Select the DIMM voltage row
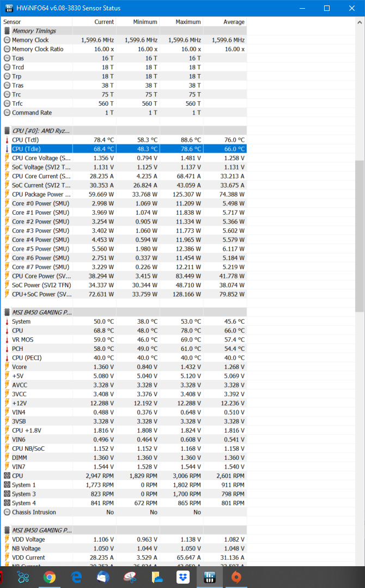Screen dimensions: 365x588 pos(124,458)
